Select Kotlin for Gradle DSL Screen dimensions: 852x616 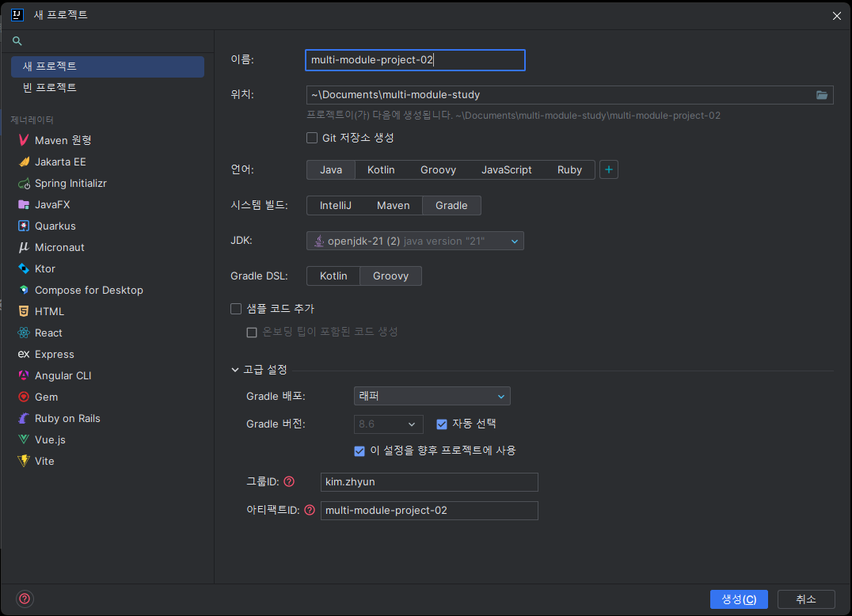(x=333, y=276)
